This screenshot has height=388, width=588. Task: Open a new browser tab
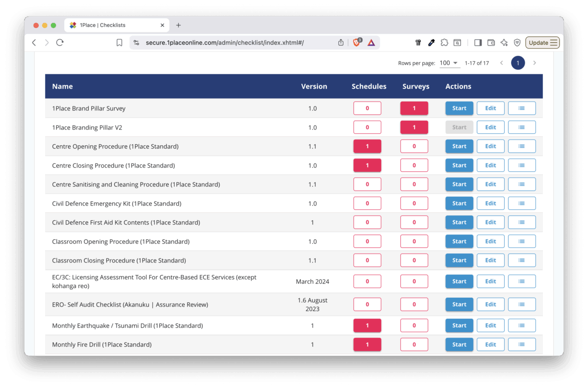click(x=178, y=25)
